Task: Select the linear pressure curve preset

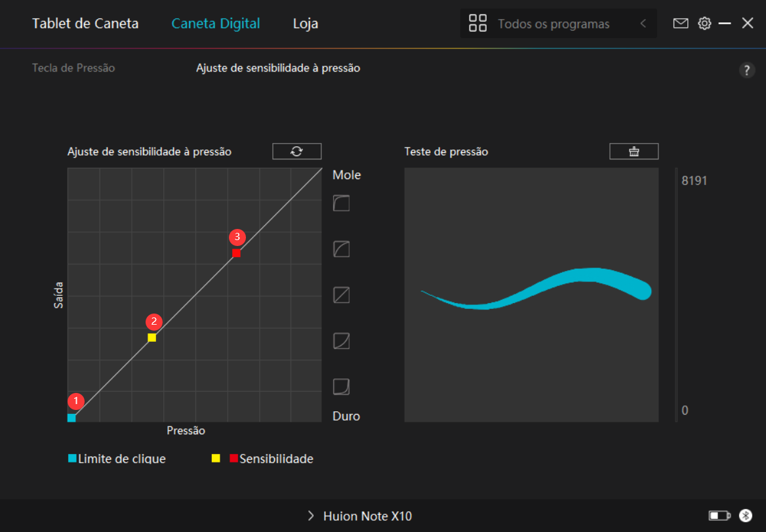Action: pyautogui.click(x=341, y=295)
